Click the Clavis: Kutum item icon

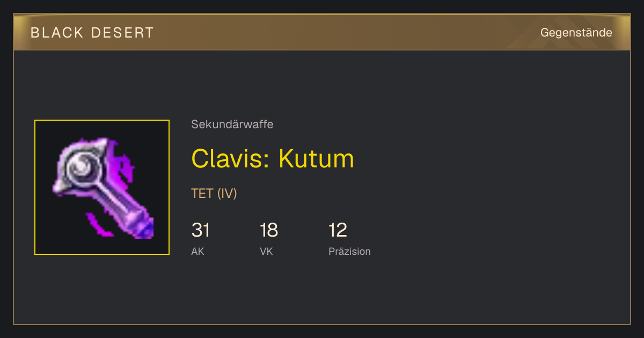[x=102, y=187]
